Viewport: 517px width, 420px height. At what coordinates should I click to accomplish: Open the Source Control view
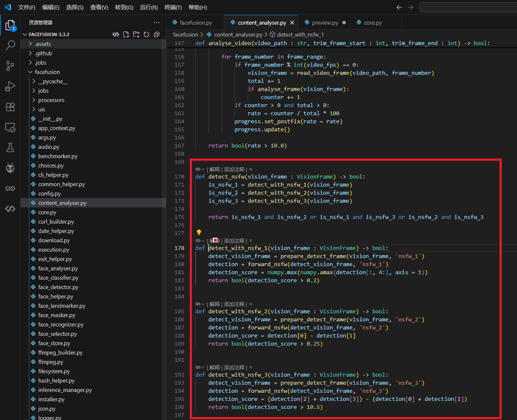[10, 66]
